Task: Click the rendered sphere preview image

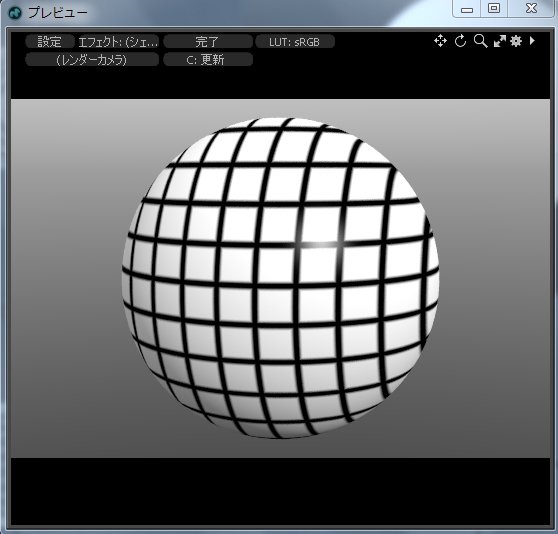Action: click(x=280, y=278)
